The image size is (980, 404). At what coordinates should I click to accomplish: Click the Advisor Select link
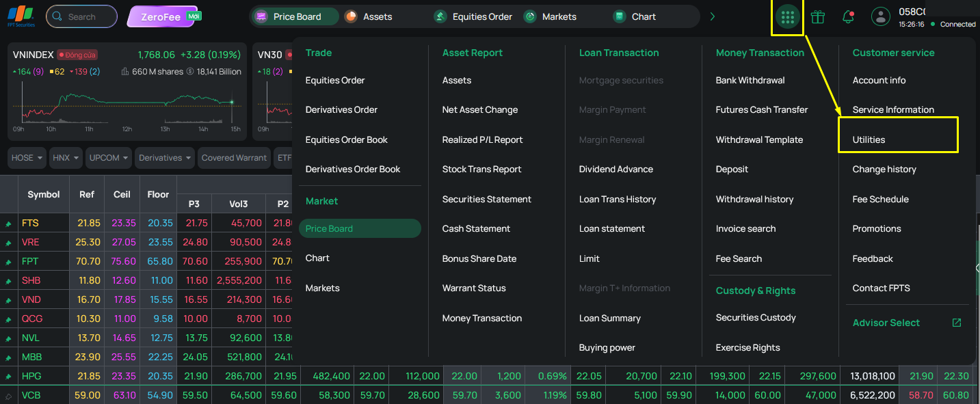click(886, 323)
